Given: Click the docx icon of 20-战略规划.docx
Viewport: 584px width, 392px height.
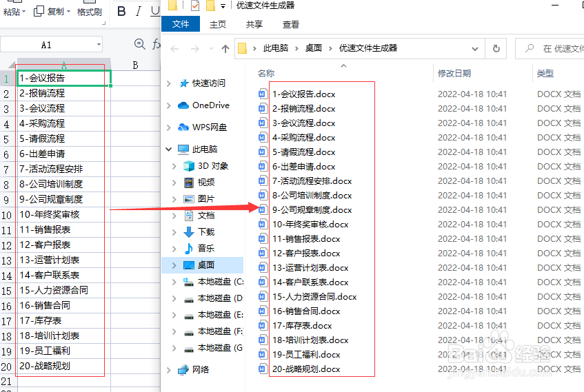Looking at the screenshot, I should (x=263, y=369).
